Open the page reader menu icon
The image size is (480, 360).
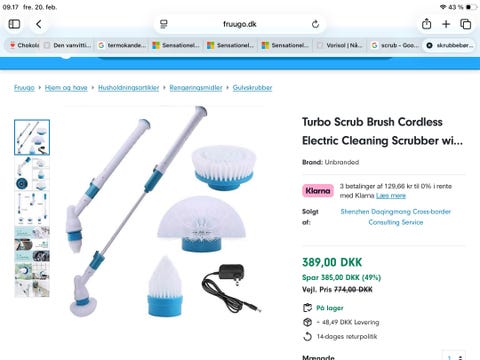point(164,24)
